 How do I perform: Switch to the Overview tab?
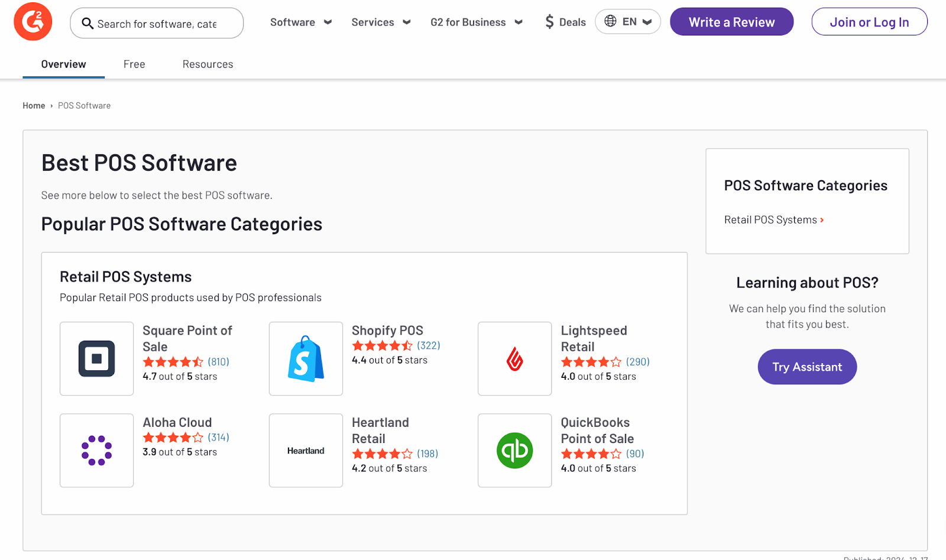point(63,64)
